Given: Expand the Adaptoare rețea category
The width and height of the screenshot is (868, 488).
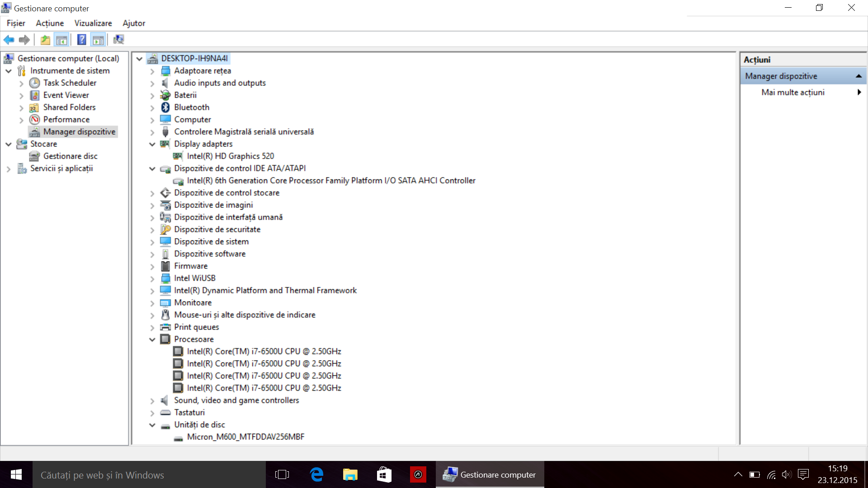Looking at the screenshot, I should tap(152, 71).
